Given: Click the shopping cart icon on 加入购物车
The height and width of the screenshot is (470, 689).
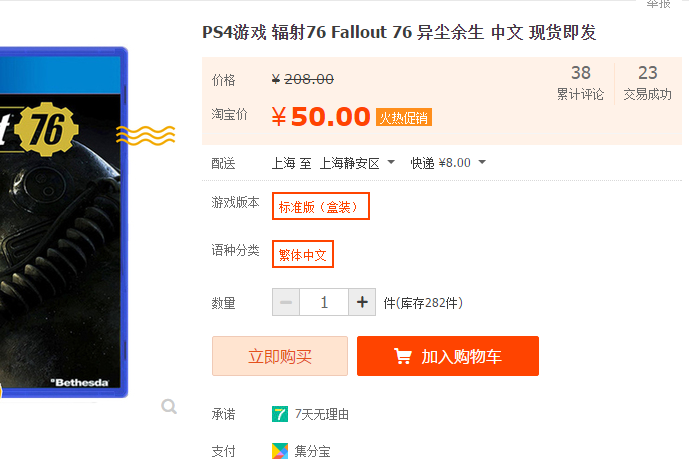Looking at the screenshot, I should tap(403, 356).
